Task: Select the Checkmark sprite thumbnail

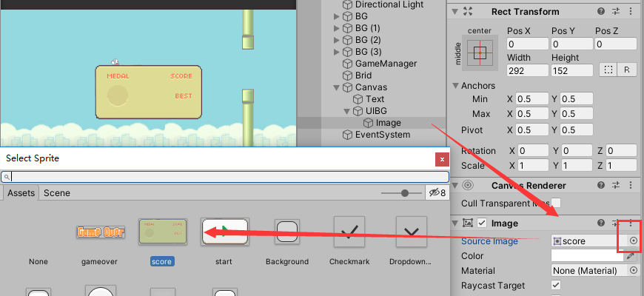Action: 349,232
